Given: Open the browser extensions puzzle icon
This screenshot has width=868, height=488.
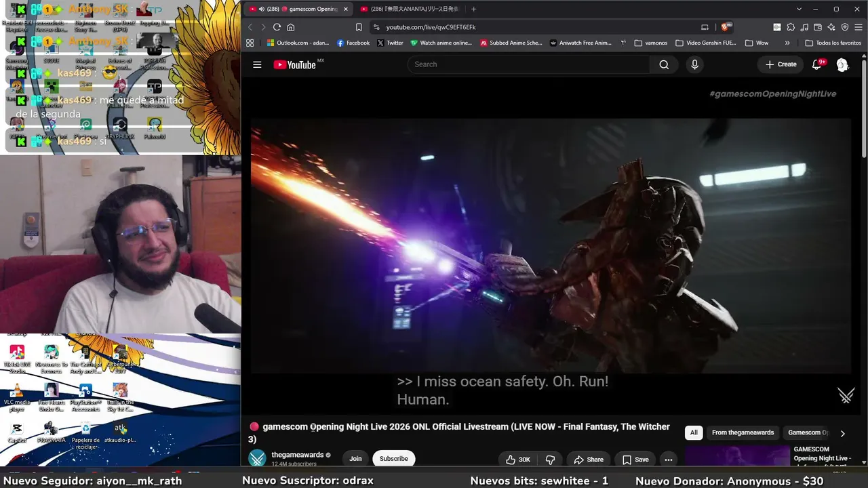Looking at the screenshot, I should pos(791,27).
